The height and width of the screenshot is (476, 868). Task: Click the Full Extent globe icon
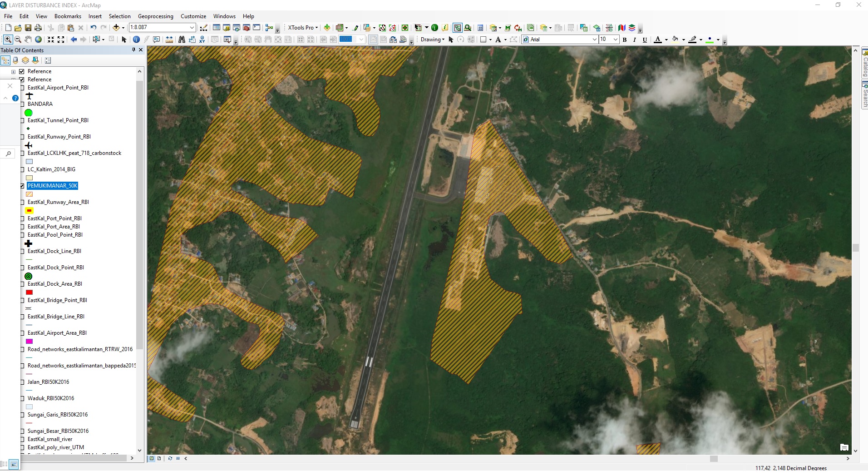[x=39, y=40]
